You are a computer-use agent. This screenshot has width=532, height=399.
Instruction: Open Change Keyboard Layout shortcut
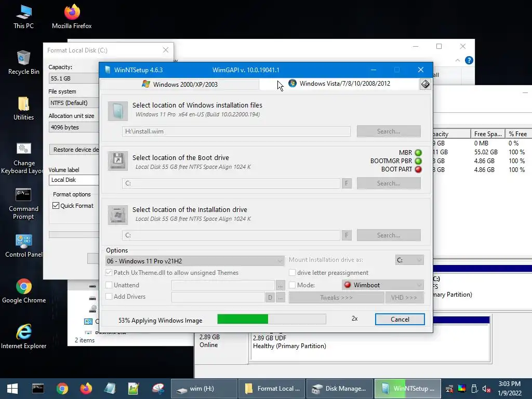(x=23, y=158)
